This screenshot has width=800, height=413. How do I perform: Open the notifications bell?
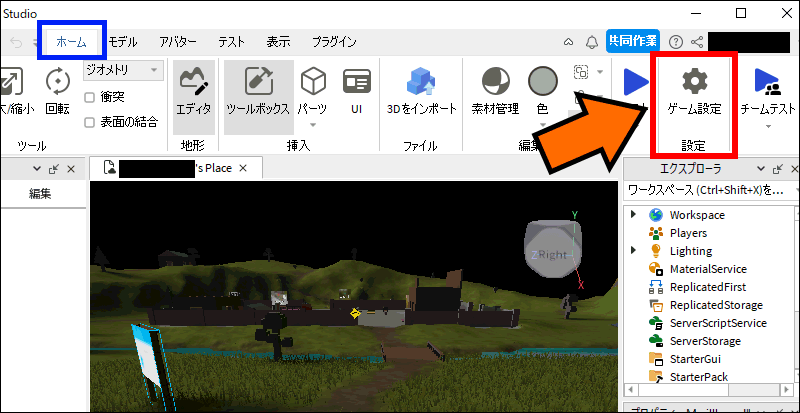591,42
